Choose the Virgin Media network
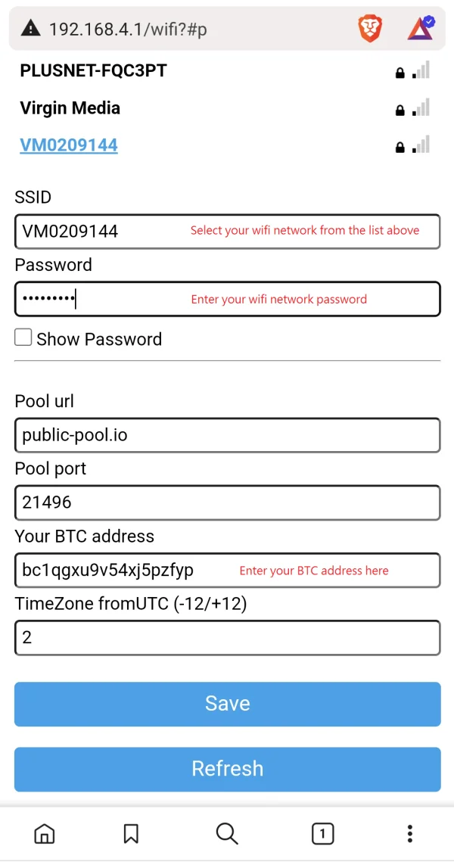Viewport: 454px width, 868px height. [70, 108]
